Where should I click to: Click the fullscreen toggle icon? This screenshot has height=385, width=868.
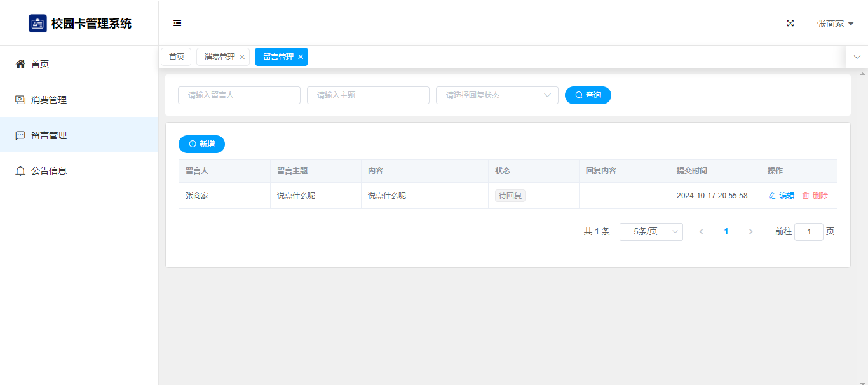pos(790,24)
